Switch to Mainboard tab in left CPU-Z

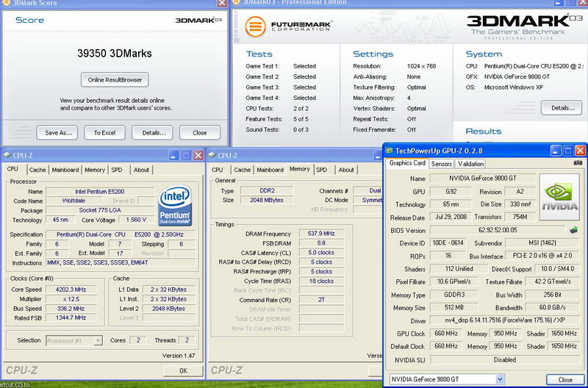65,170
